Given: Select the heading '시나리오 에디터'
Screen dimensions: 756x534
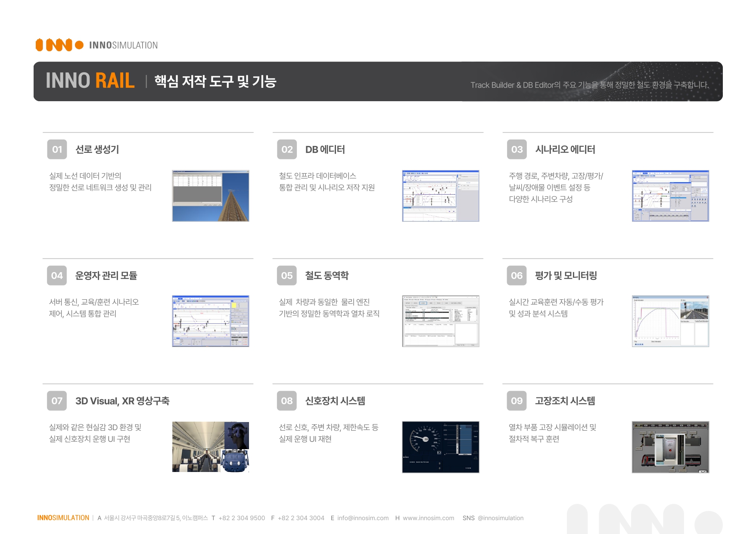Looking at the screenshot, I should [565, 149].
